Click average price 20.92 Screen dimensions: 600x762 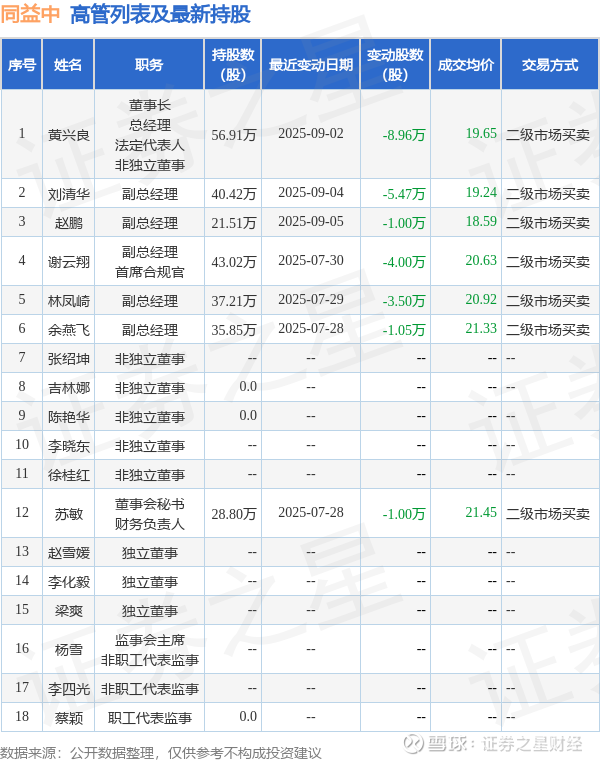coord(481,299)
